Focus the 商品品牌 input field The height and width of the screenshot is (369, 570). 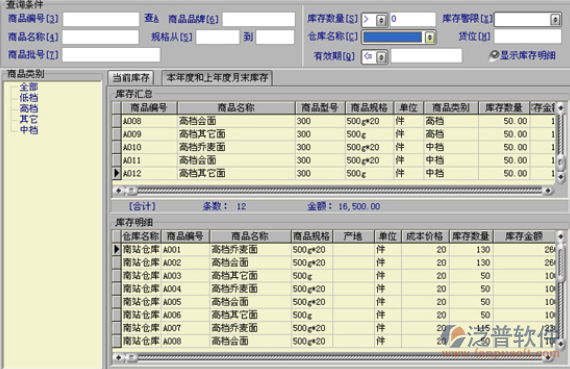click(258, 19)
